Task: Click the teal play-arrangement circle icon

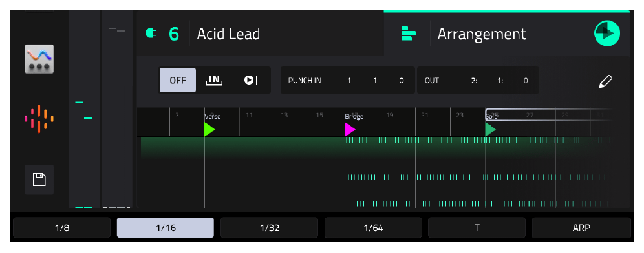Action: 607,33
